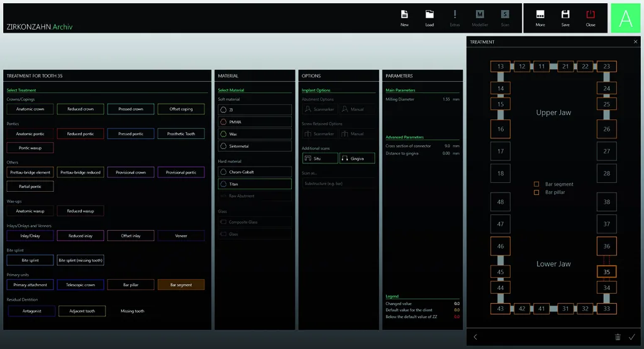Mark tooth as Antagonist
The width and height of the screenshot is (644, 349).
[x=31, y=311]
